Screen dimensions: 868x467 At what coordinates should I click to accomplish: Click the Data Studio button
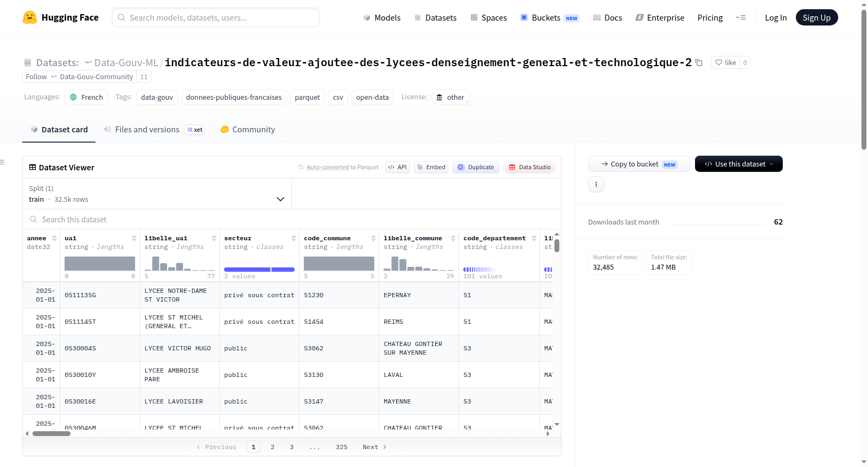click(x=529, y=167)
